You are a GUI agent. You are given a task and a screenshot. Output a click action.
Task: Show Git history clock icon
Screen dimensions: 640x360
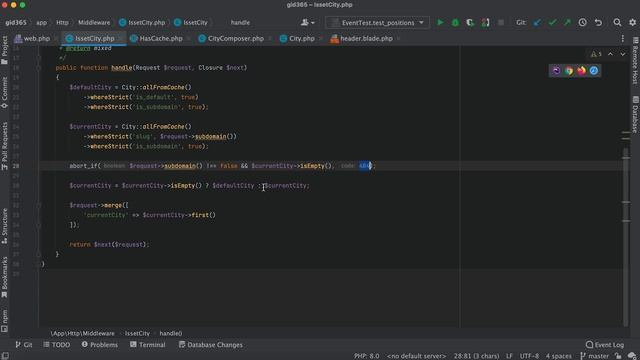click(582, 22)
